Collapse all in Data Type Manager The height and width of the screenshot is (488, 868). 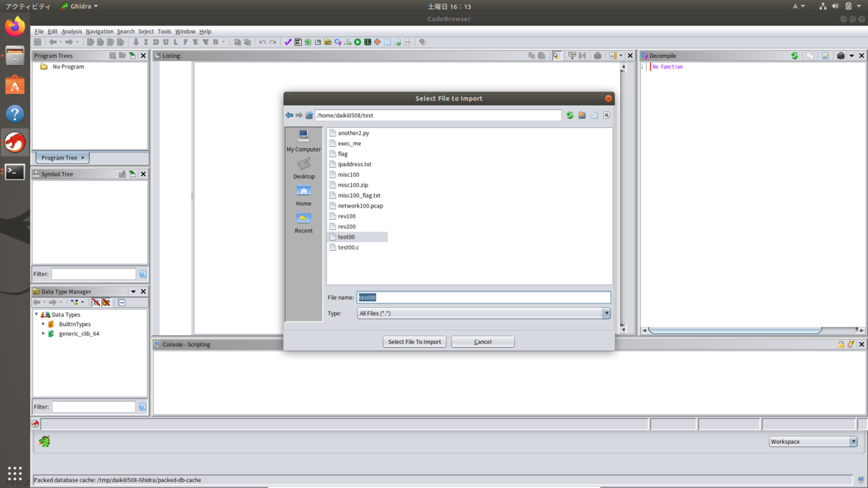tap(122, 302)
